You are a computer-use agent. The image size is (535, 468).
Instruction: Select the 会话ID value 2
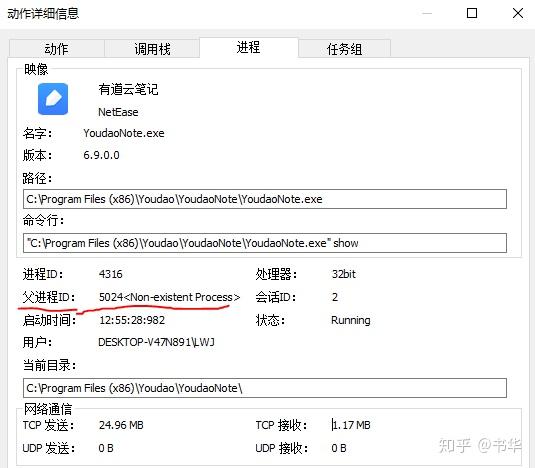(x=335, y=297)
